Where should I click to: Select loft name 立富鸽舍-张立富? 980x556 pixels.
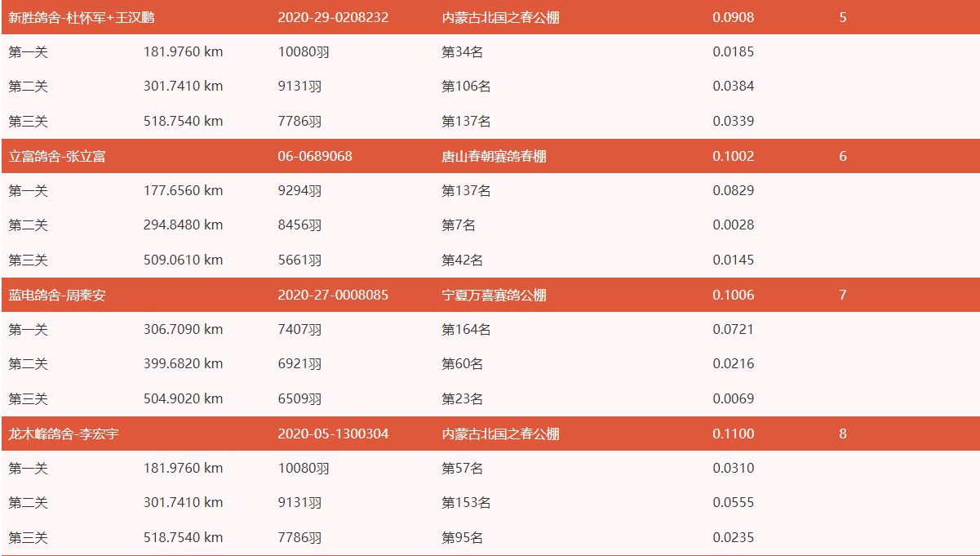(57, 156)
